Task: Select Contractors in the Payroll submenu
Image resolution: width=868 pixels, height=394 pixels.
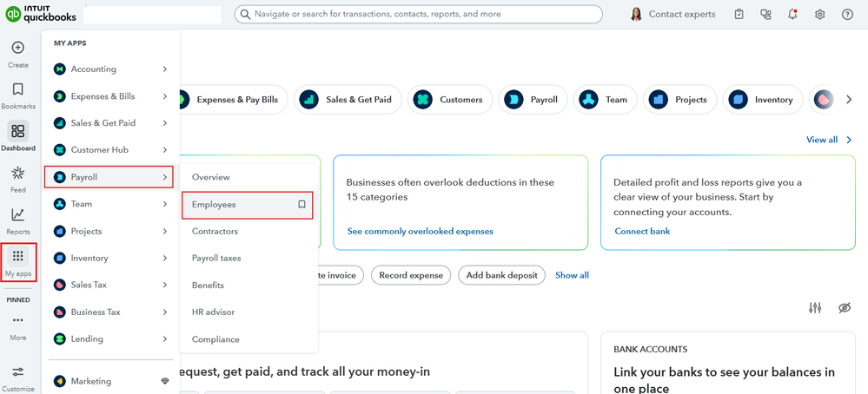Action: point(215,232)
